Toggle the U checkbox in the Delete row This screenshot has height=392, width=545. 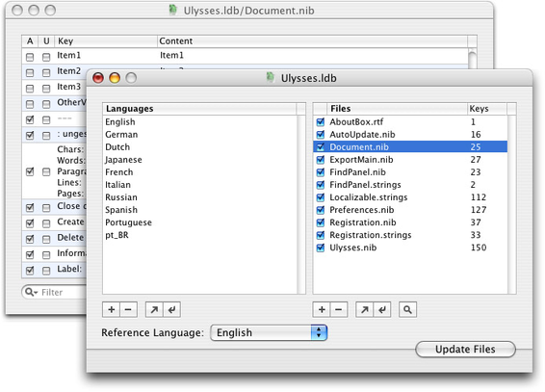pos(46,239)
